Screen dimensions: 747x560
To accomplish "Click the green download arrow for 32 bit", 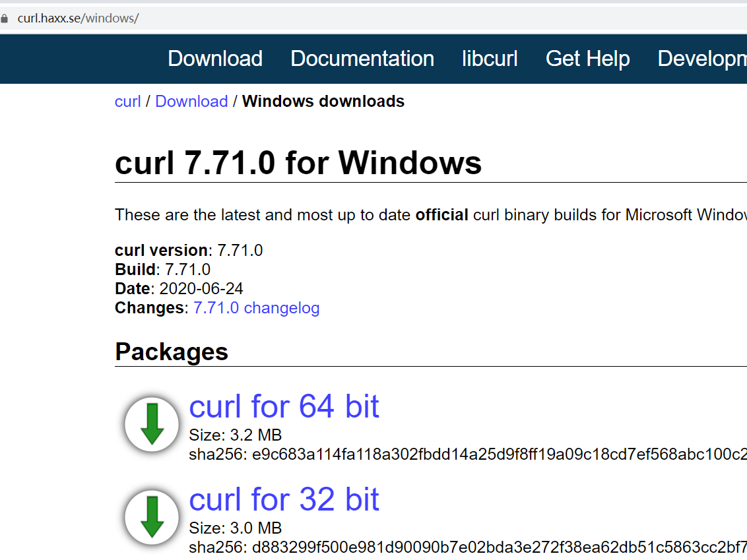I will (152, 517).
